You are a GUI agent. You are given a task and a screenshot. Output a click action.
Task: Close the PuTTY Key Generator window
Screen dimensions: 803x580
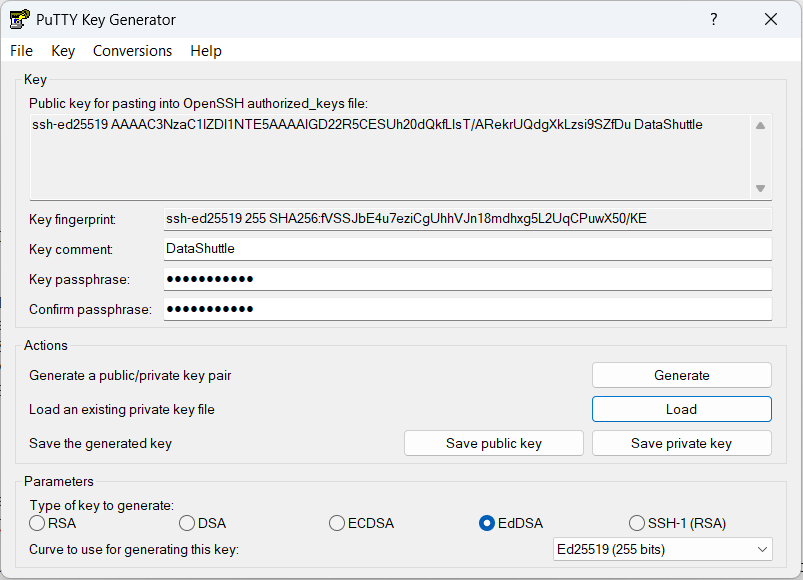pos(771,19)
